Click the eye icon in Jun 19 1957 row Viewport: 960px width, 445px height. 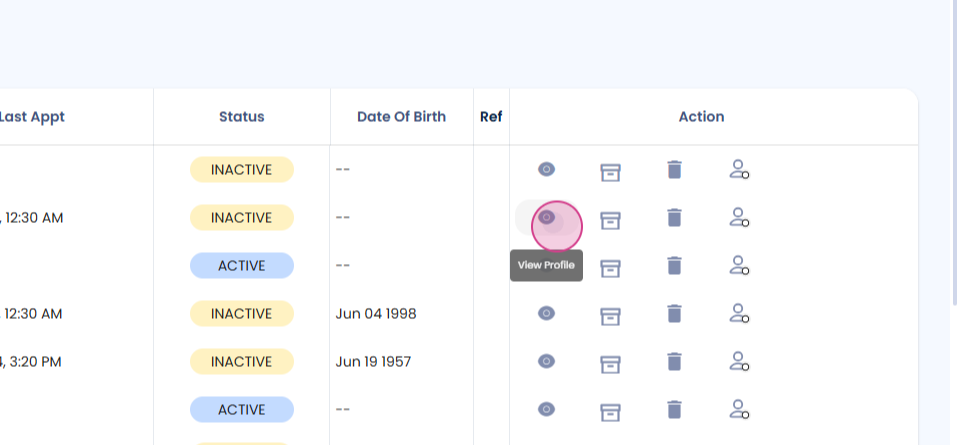(x=546, y=361)
